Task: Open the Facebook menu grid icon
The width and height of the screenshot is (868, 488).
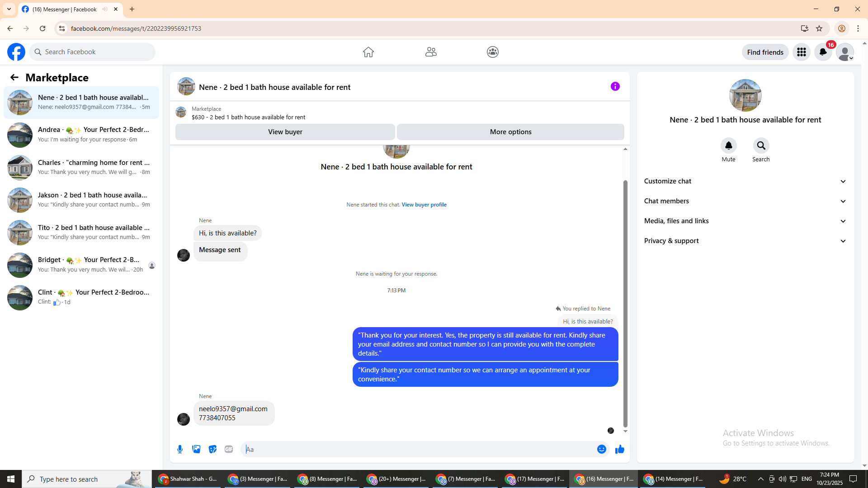Action: click(x=801, y=52)
